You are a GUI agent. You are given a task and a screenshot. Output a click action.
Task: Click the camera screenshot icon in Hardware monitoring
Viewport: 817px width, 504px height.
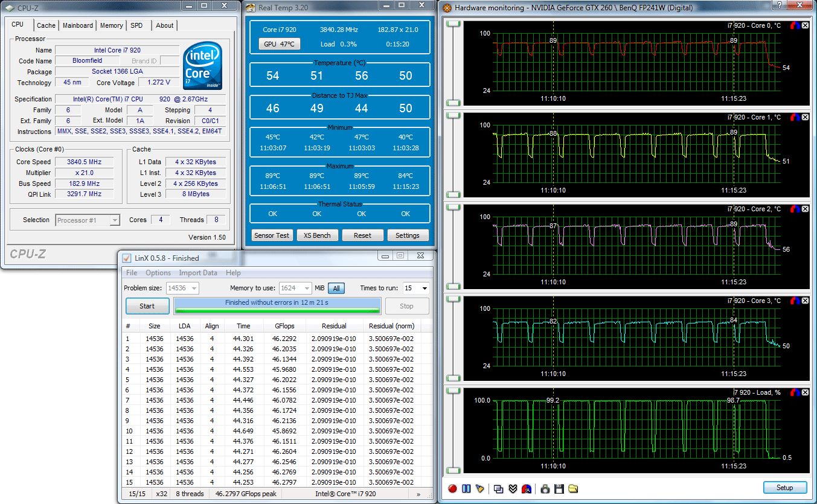(x=545, y=488)
